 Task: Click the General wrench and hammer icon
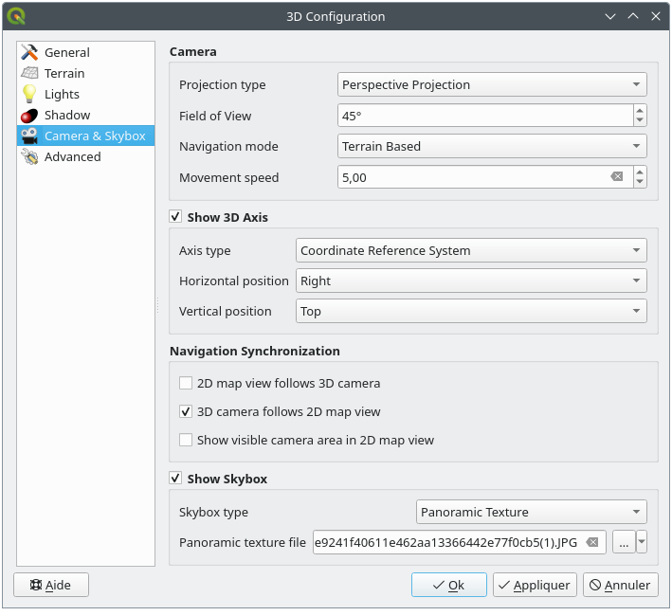point(29,53)
